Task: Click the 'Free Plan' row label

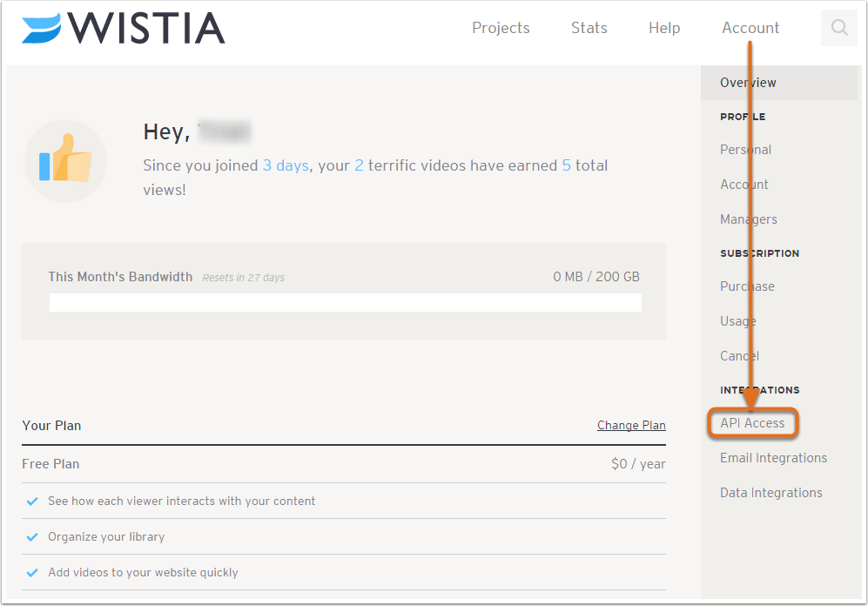Action: tap(50, 464)
